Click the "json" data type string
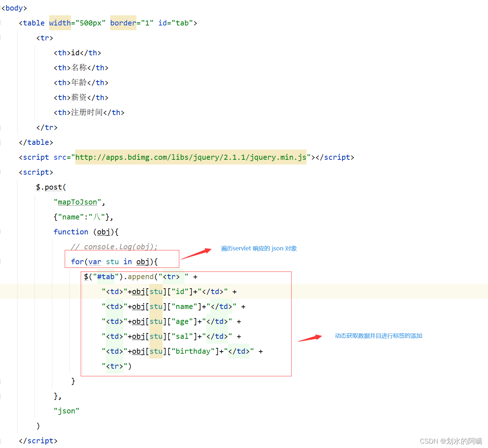 [67, 411]
